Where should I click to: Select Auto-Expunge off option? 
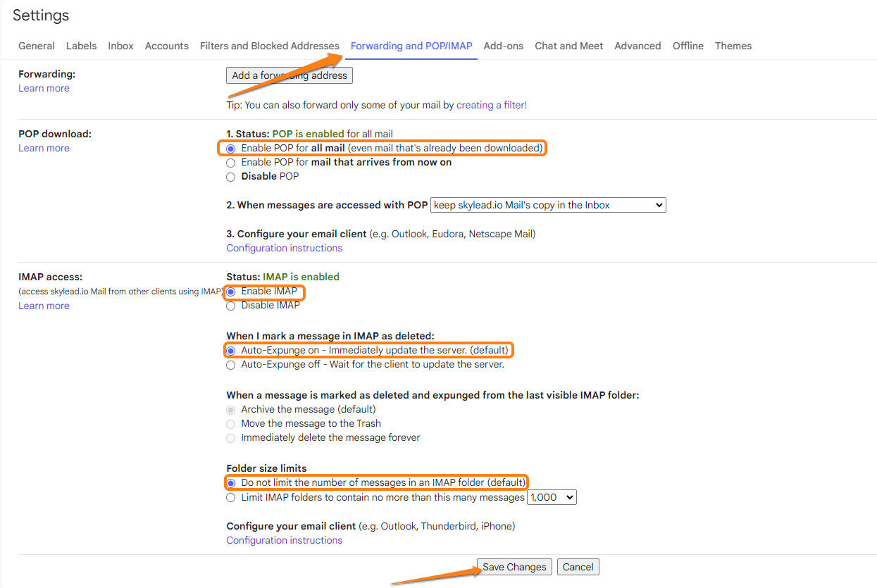click(x=231, y=365)
